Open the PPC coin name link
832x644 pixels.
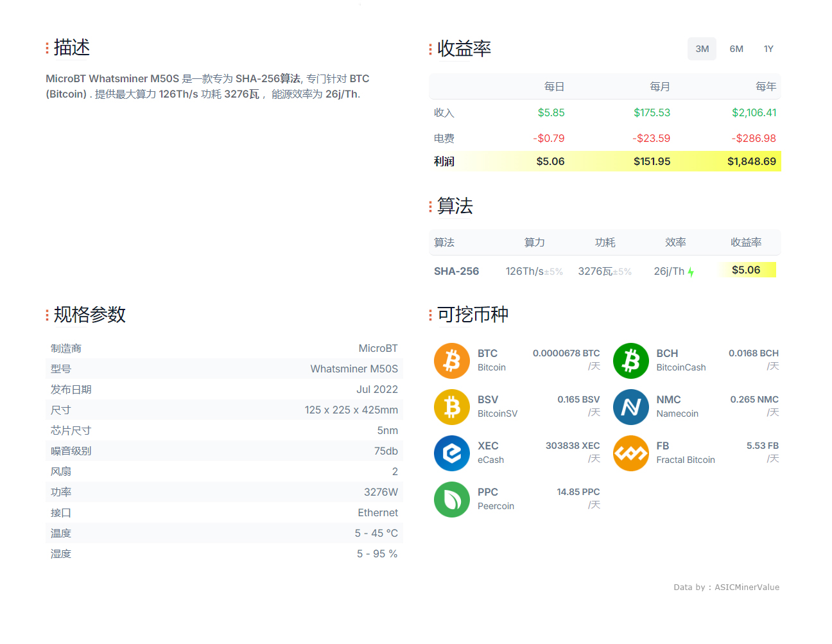pyautogui.click(x=488, y=492)
